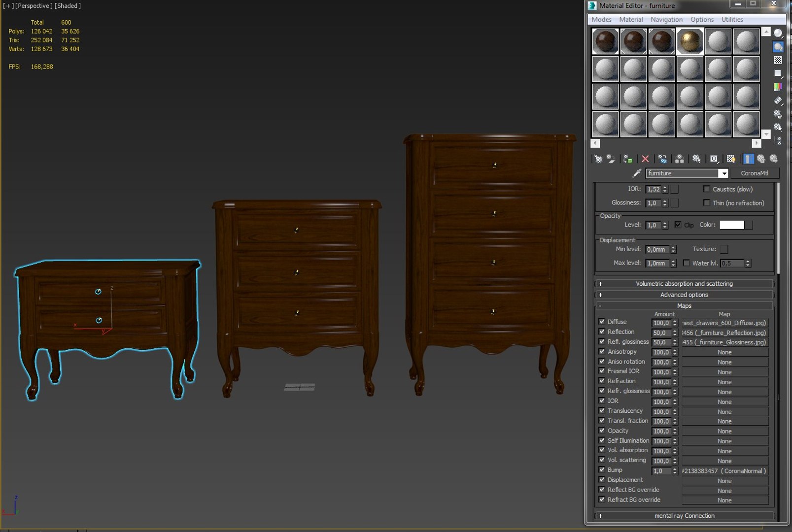Screen dimensions: 792x532
Task: Toggle checkered Background icon for sample slots
Action: coord(778,60)
